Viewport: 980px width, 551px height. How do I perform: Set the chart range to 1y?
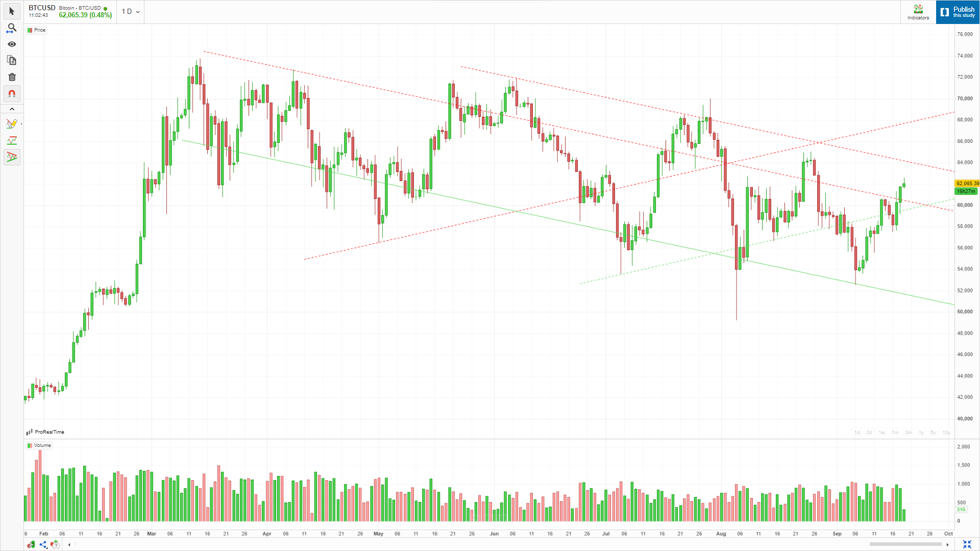tap(921, 433)
